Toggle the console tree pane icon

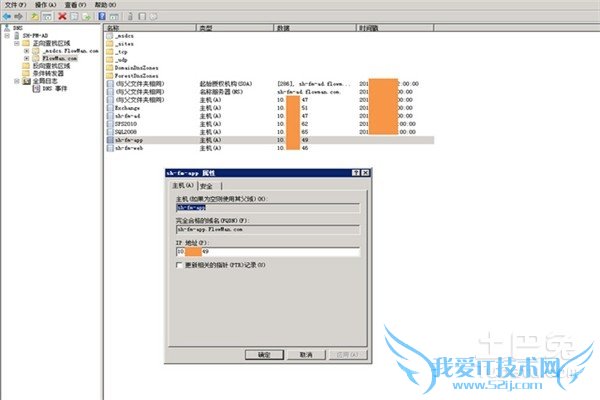click(47, 16)
